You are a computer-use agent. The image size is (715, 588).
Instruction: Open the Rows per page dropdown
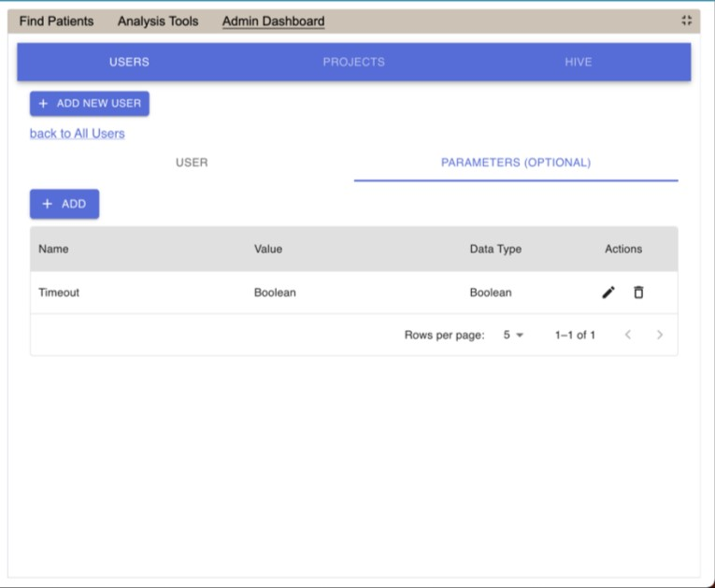(513, 335)
